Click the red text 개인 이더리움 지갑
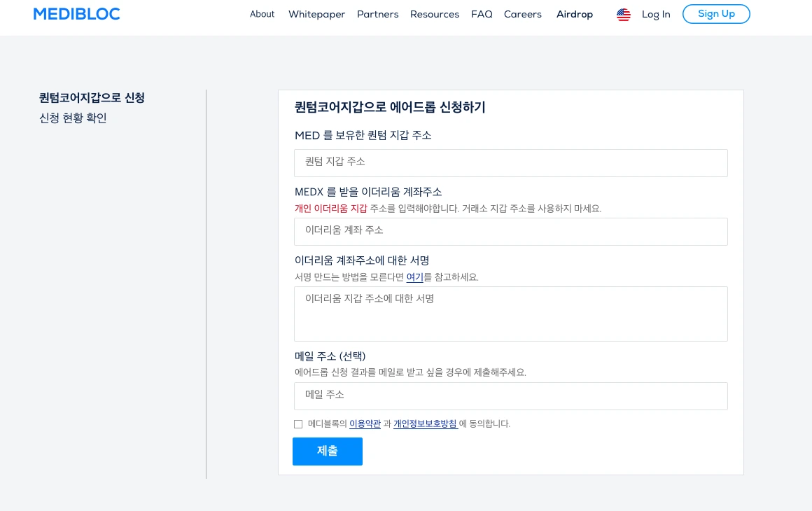 (331, 209)
